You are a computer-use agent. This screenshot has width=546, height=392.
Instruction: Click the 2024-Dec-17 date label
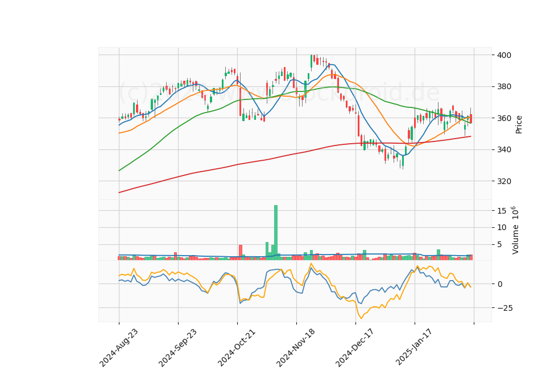[355, 348]
